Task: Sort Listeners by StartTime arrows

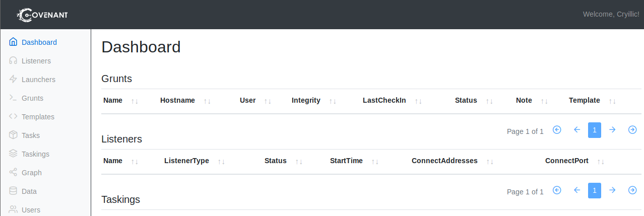Action: pos(375,161)
